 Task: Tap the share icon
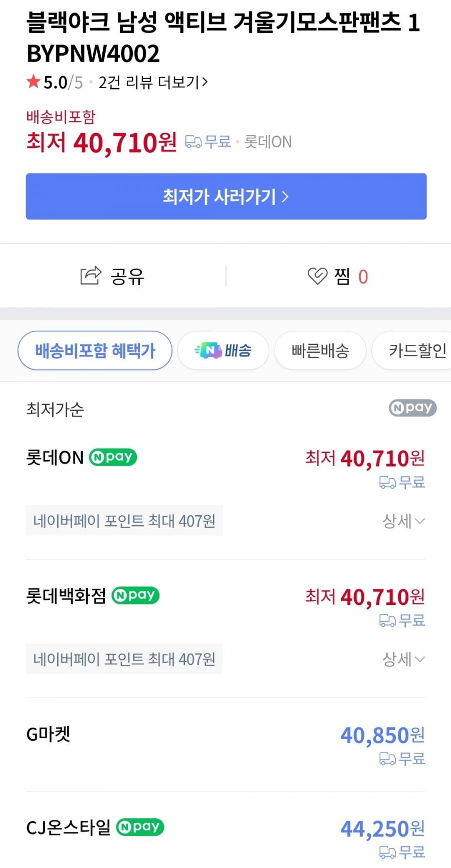tap(91, 276)
